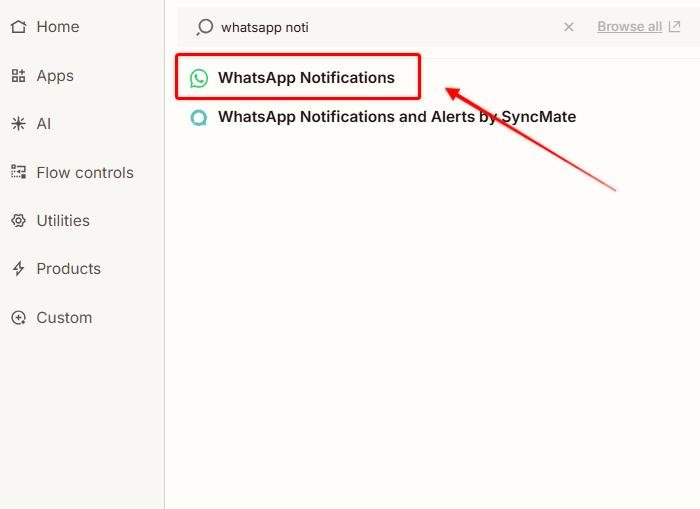The height and width of the screenshot is (509, 700).
Task: Focus the search field containing 'whatsapp noti'
Action: point(380,27)
